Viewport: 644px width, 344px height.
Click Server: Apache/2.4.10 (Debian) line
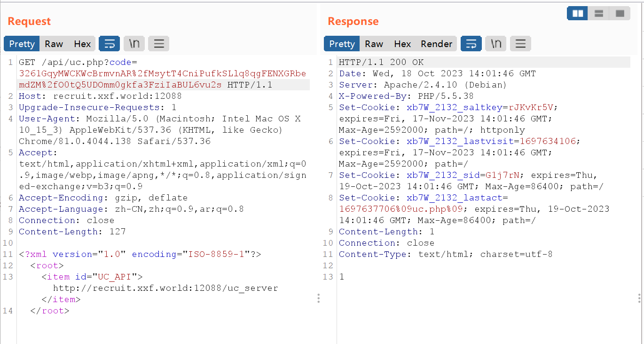[x=423, y=85]
